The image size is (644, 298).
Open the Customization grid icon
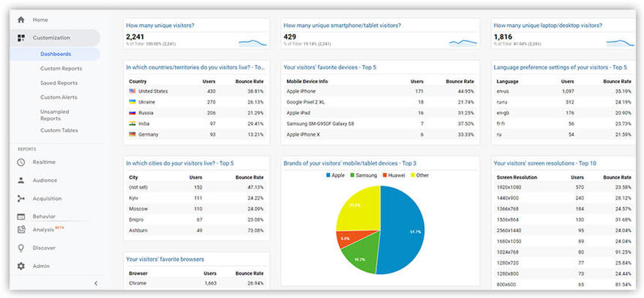click(x=21, y=37)
